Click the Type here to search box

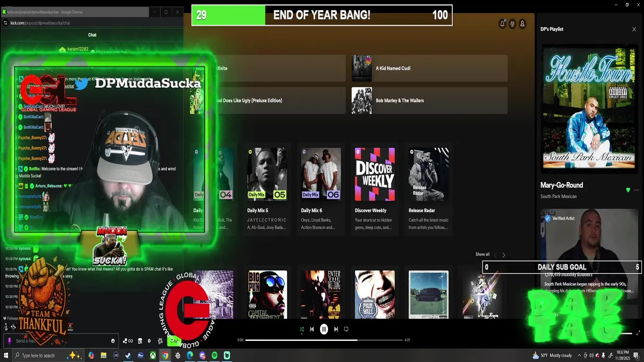pos(48,355)
